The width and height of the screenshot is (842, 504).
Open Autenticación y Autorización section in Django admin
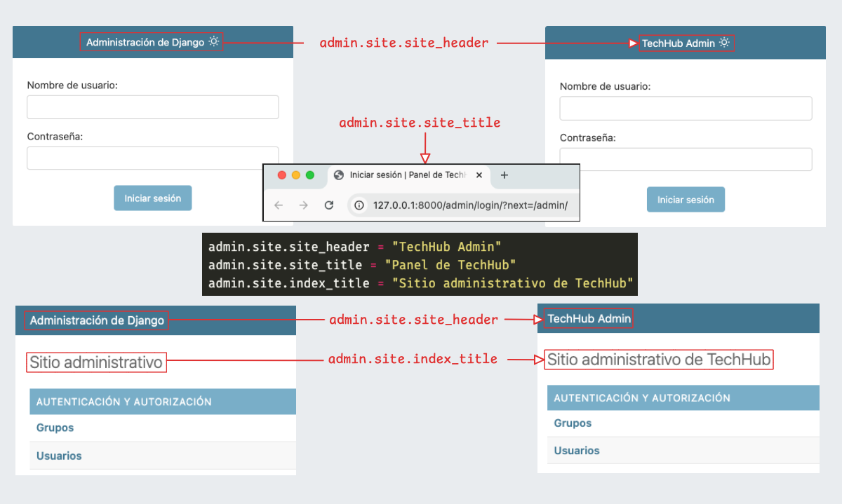pos(124,402)
